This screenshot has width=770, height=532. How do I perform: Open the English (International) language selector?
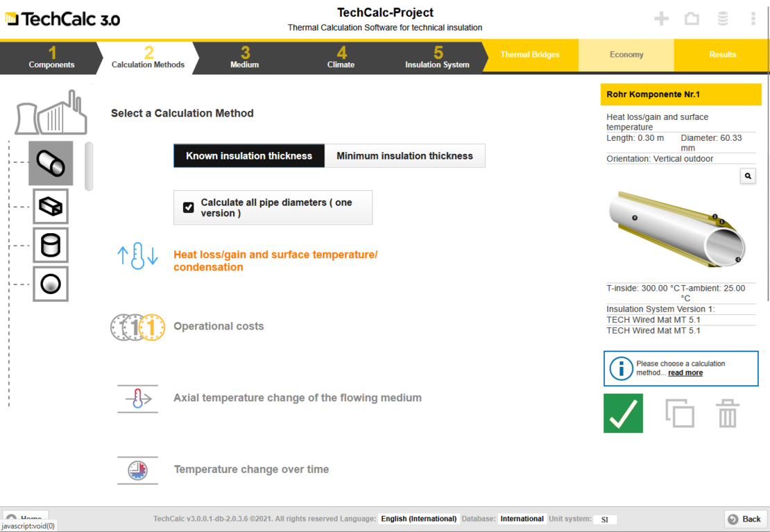coord(419,519)
